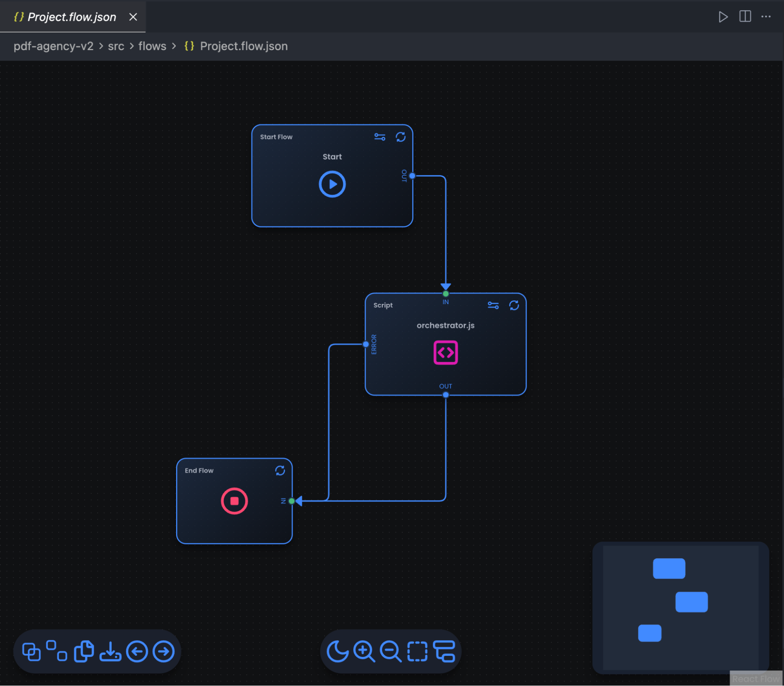Click flows breadcrumb segment
This screenshot has height=686, width=784.
pos(152,46)
